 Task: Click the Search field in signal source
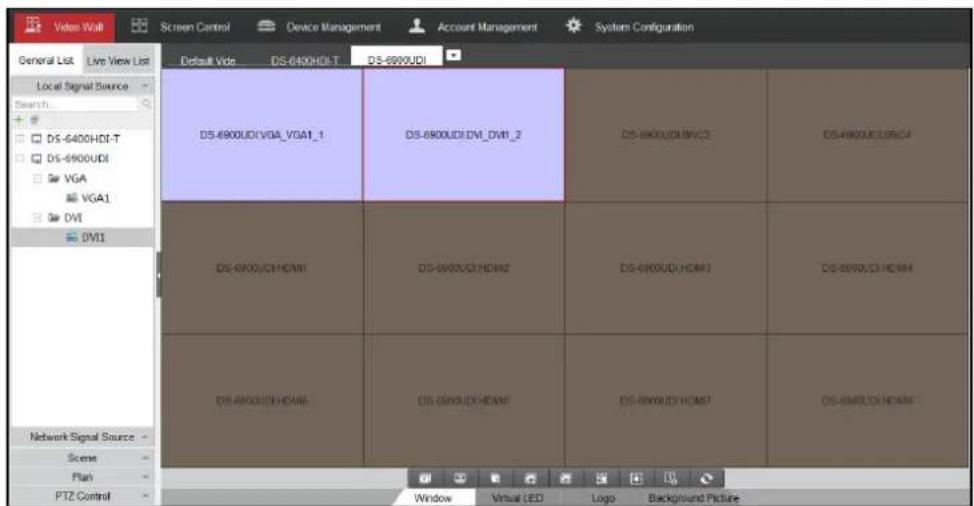point(75,104)
